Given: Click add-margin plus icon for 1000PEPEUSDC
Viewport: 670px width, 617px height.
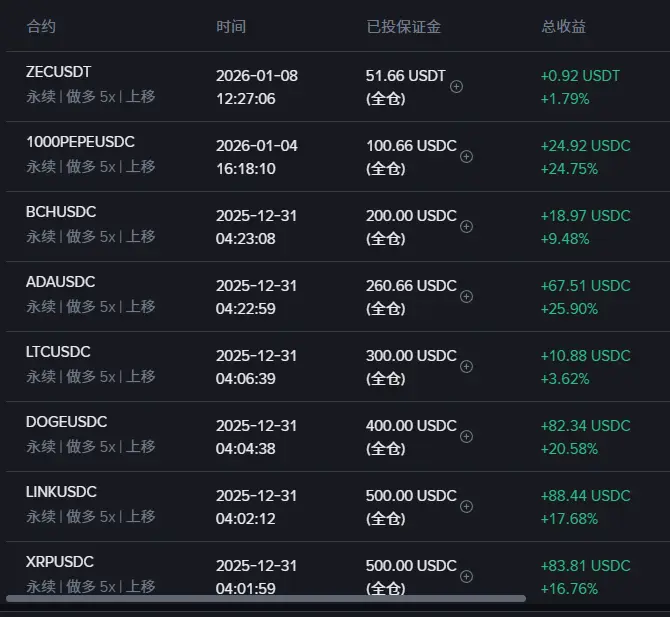Looking at the screenshot, I should point(467,157).
